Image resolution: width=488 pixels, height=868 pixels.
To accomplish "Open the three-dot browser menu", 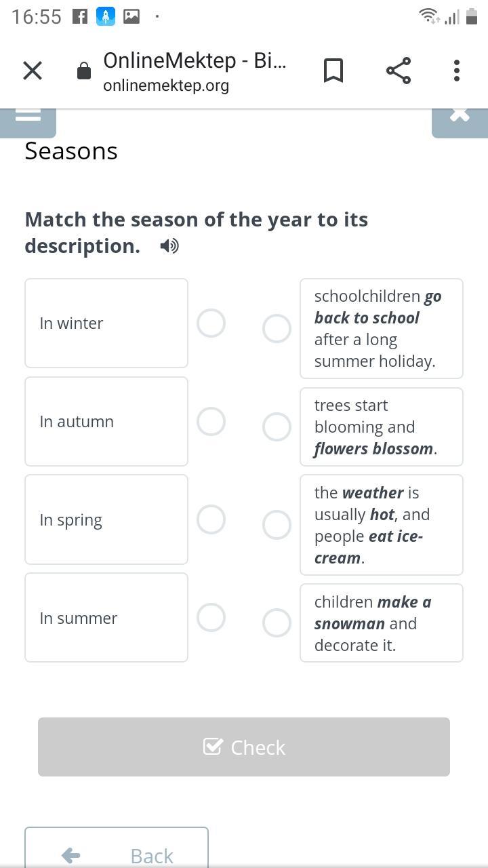I will click(x=457, y=71).
